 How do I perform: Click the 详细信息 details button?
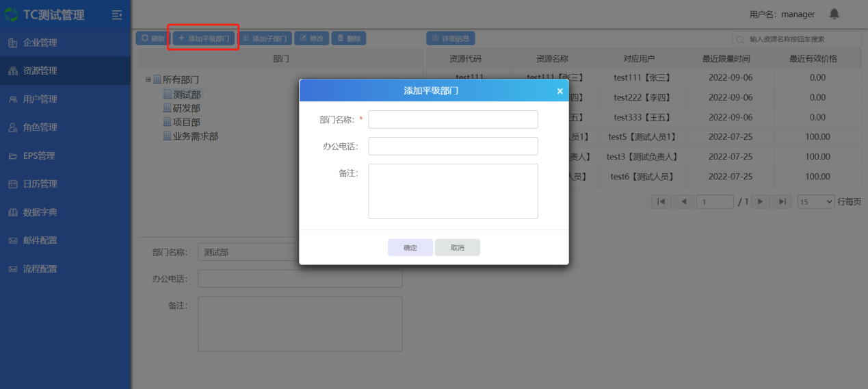tap(450, 39)
